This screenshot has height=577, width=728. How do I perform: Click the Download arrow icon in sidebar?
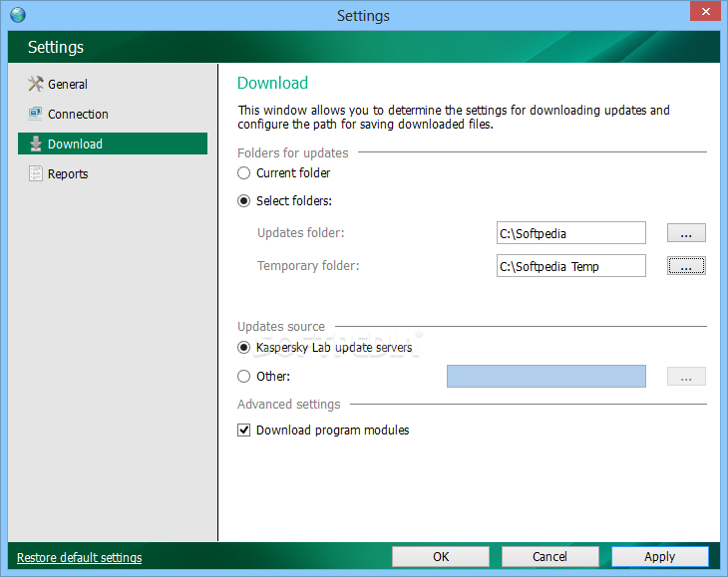(x=36, y=144)
